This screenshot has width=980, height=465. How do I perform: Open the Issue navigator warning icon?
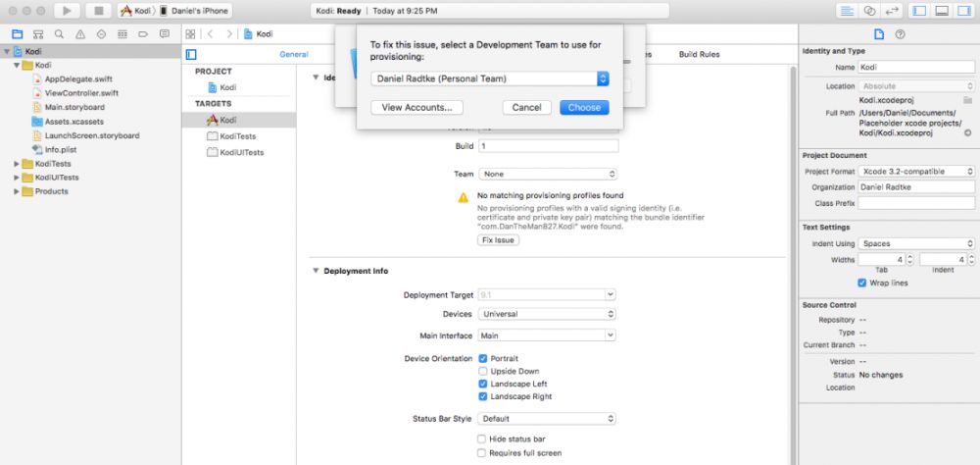coord(80,33)
